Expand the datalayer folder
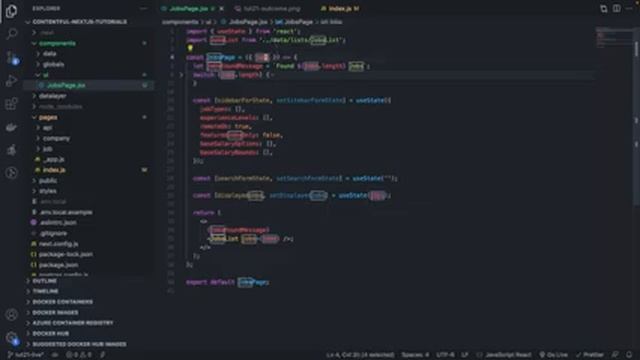This screenshot has width=640, height=360. 52,96
